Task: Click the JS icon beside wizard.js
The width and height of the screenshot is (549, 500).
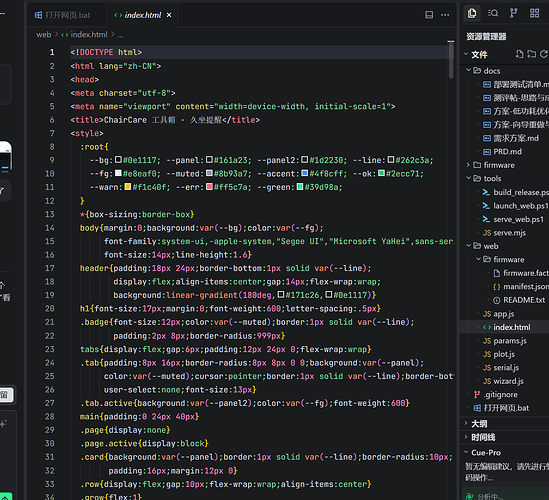Action: [487, 381]
